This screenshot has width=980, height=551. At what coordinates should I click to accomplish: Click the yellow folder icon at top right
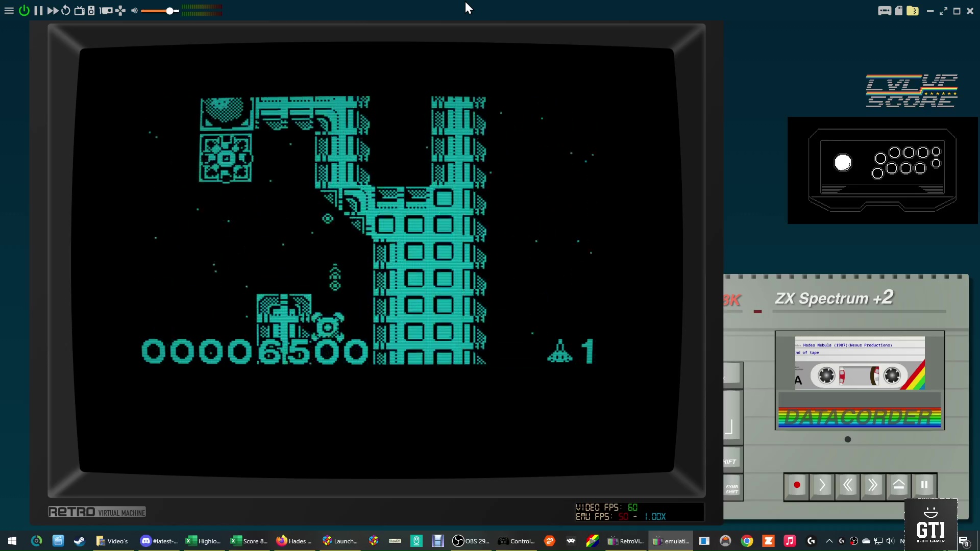[913, 11]
